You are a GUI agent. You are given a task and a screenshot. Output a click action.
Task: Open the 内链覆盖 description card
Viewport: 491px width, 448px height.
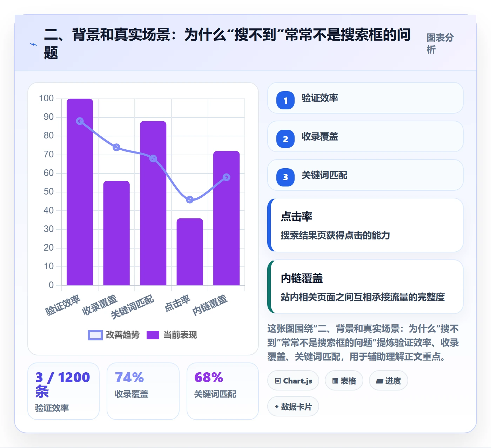(x=365, y=287)
